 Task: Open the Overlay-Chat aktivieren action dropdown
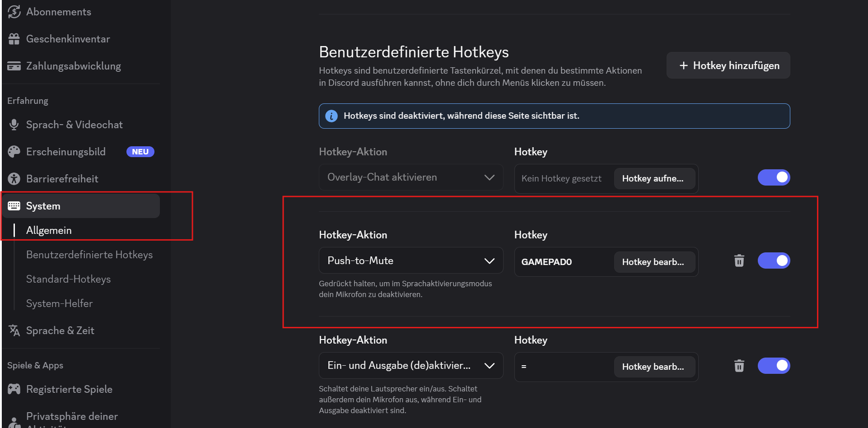click(x=411, y=177)
